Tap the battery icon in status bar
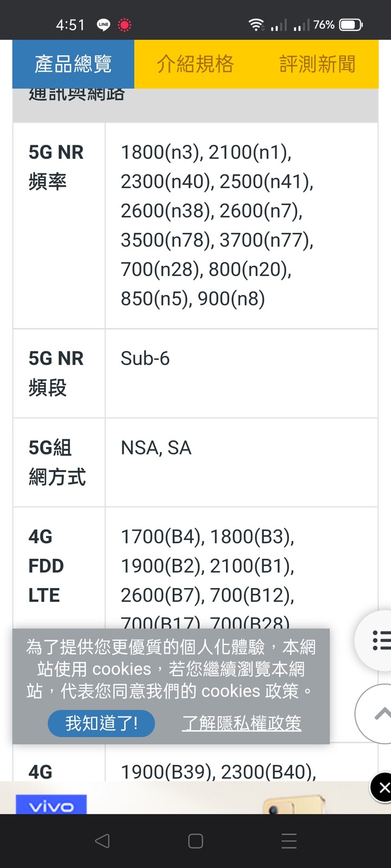The image size is (391, 868). tap(351, 24)
